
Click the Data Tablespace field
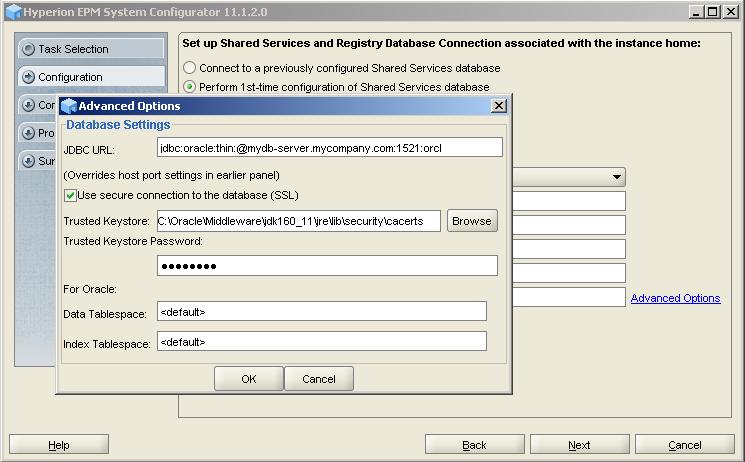tap(322, 311)
